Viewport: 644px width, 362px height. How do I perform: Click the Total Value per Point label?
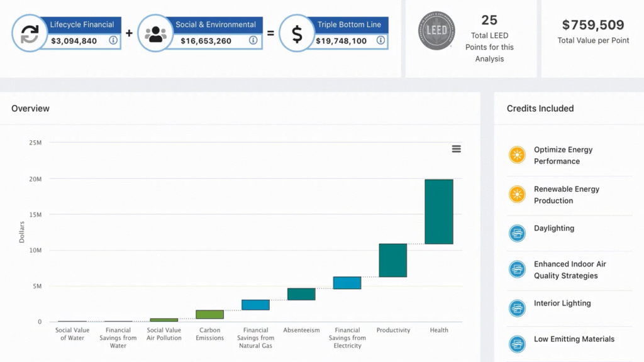[593, 40]
